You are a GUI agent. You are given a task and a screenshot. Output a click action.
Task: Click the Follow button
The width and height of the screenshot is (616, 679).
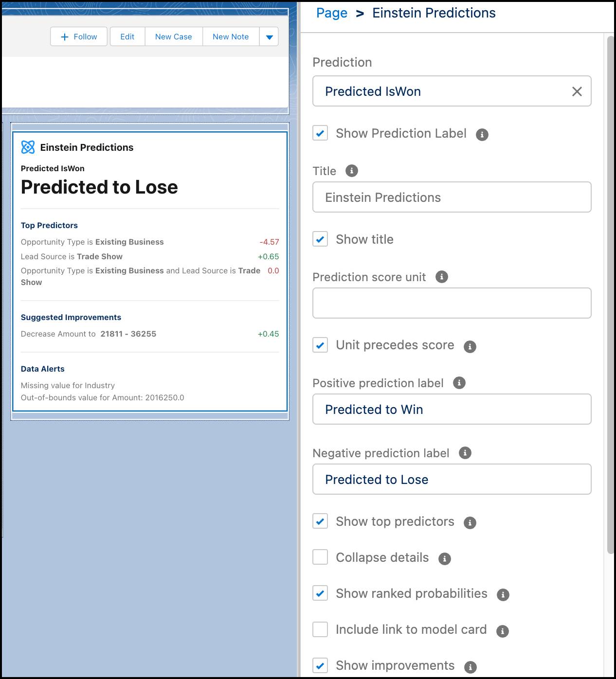pyautogui.click(x=78, y=36)
